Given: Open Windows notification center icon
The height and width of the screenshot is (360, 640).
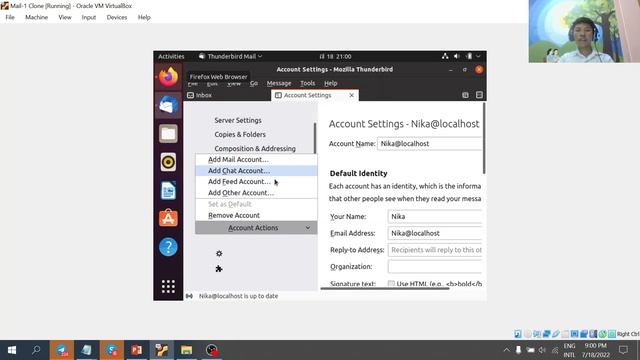Looking at the screenshot, I should click(x=623, y=350).
